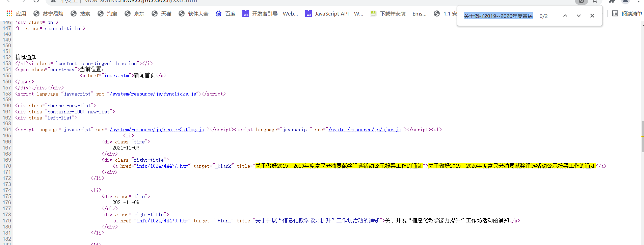Click the 信息化教学能力提升 anchor text before </a>

pyautogui.click(x=447, y=221)
